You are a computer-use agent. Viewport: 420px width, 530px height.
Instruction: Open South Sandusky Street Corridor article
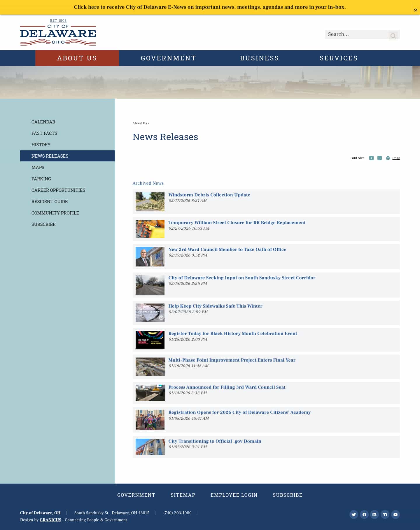[242, 278]
